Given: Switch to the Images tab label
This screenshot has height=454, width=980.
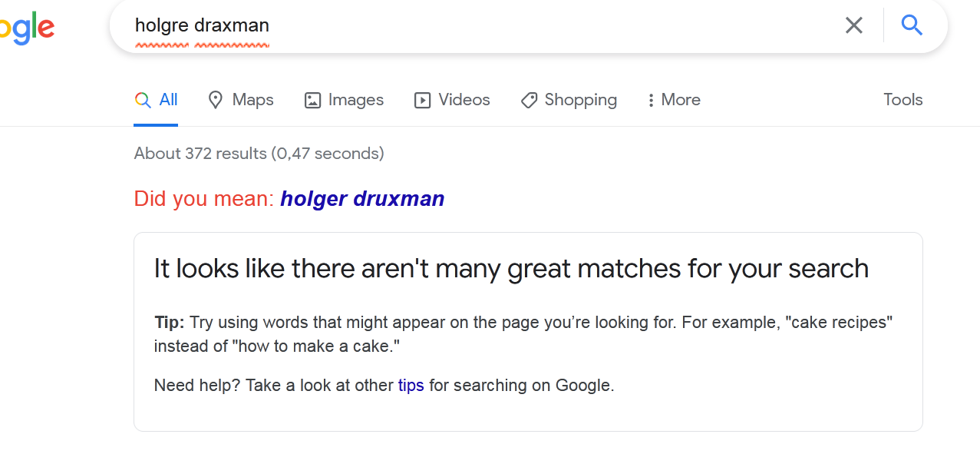Looking at the screenshot, I should tap(355, 100).
